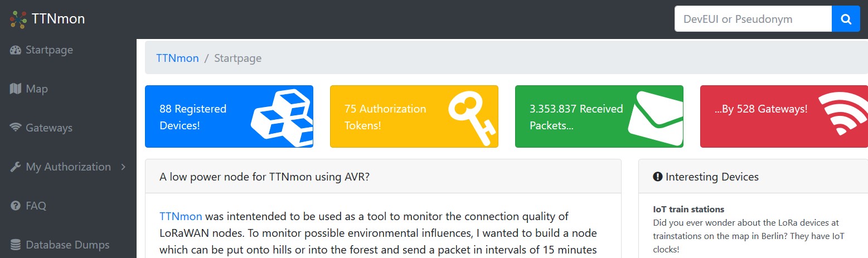Click the Map icon in sidebar
868x258 pixels.
[x=16, y=89]
